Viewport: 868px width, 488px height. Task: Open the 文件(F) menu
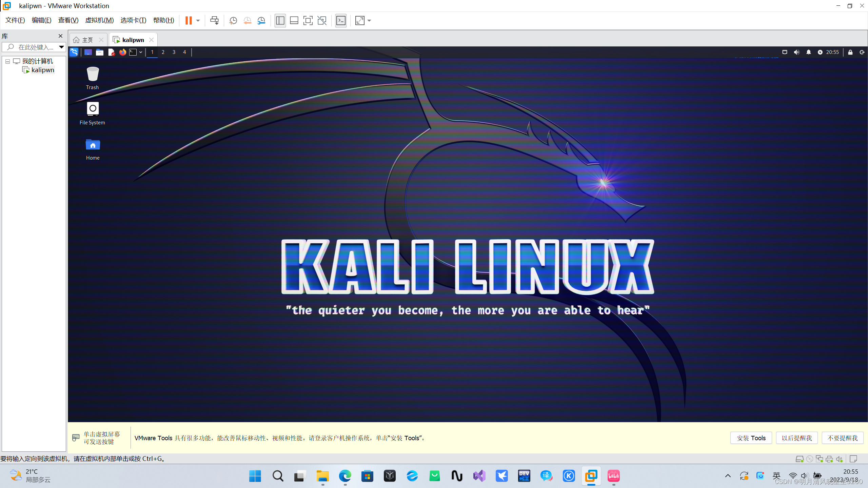15,20
